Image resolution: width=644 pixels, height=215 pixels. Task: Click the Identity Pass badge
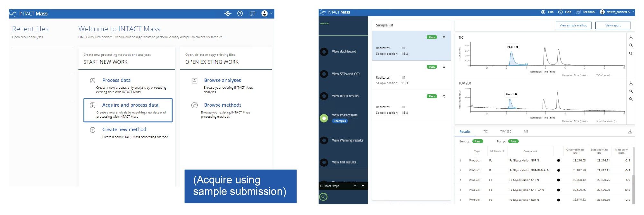point(478,142)
